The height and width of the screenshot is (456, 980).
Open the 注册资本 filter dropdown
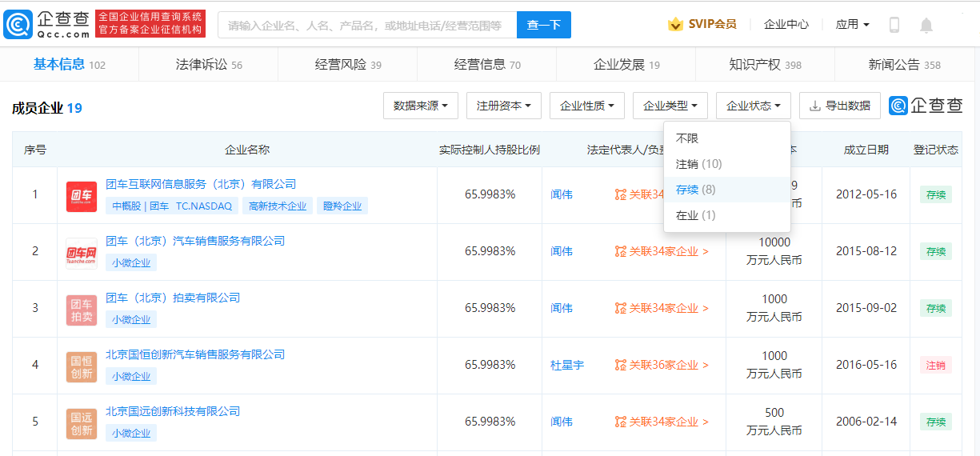(504, 106)
